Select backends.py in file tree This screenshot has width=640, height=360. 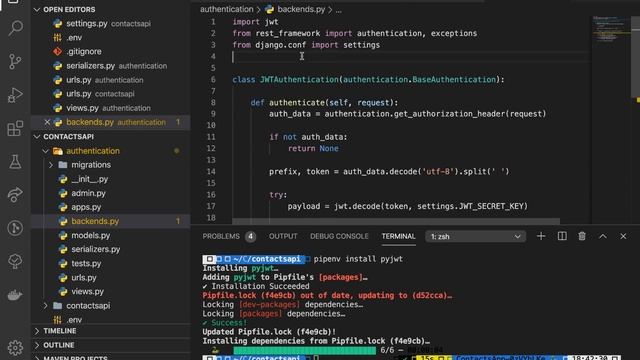pyautogui.click(x=95, y=221)
